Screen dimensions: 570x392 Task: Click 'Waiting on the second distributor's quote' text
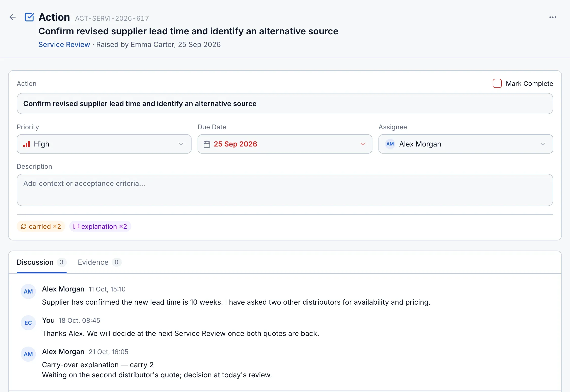click(157, 375)
